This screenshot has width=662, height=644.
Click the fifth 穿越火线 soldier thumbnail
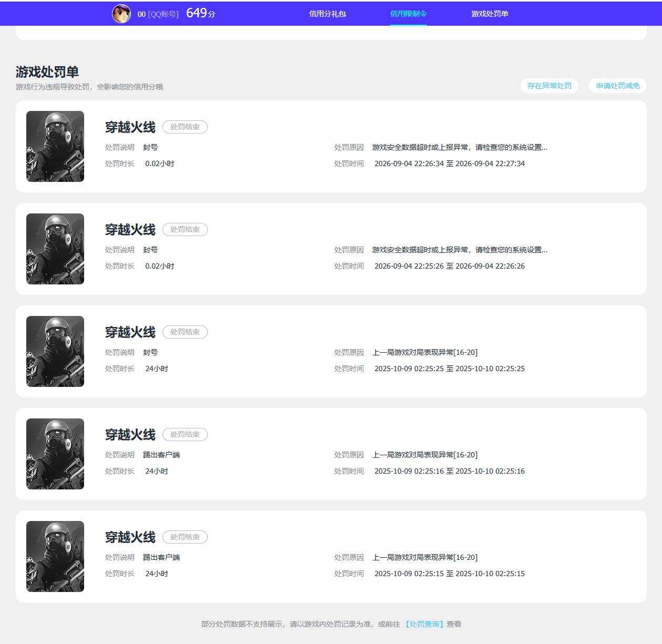click(x=55, y=556)
